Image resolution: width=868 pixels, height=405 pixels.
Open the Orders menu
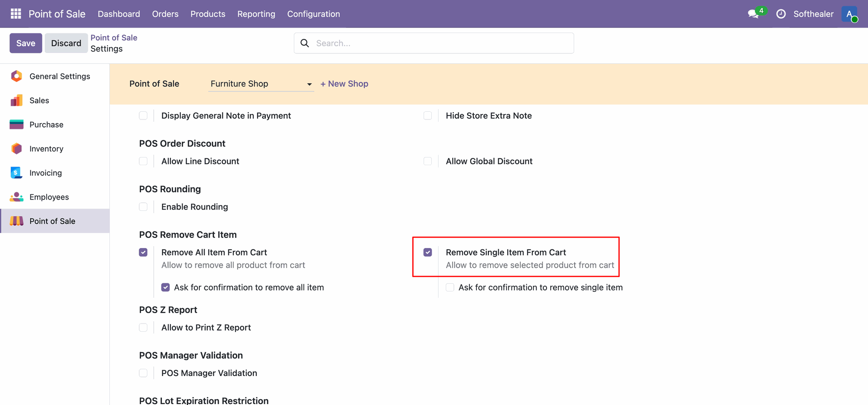pos(165,14)
